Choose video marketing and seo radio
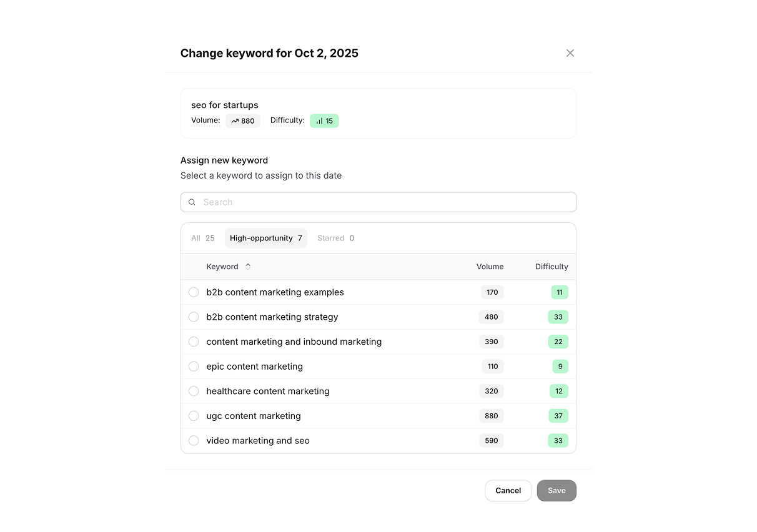Viewport: 757px width, 532px height. click(x=194, y=441)
